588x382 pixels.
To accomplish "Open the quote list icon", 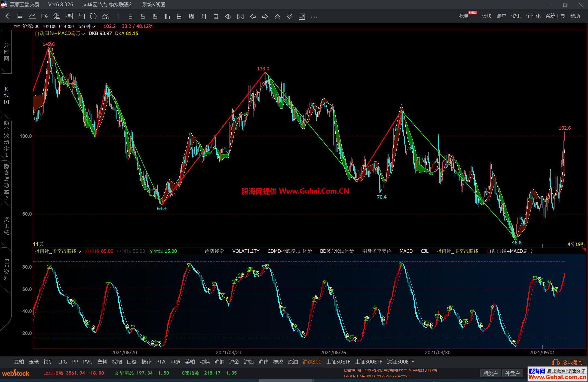I will pos(20,16).
